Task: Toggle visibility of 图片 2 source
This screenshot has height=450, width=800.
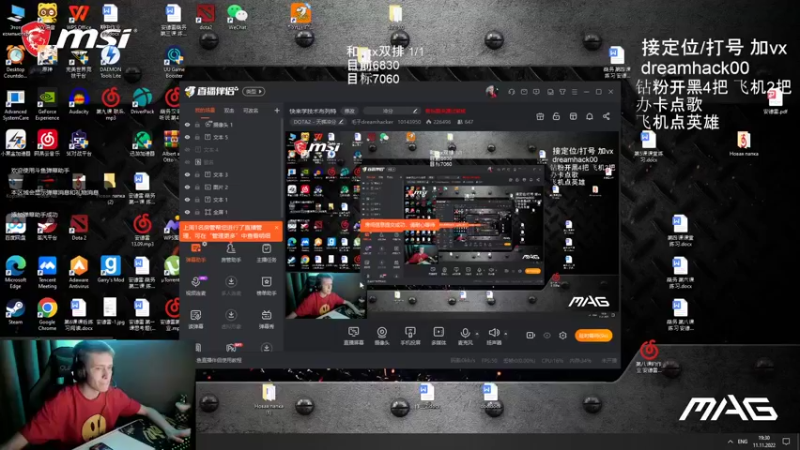Action: pos(187,187)
